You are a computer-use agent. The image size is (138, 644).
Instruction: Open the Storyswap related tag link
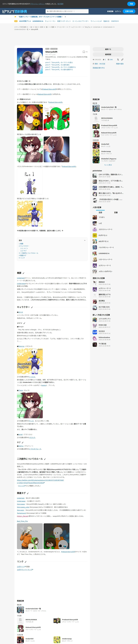[x=21, y=504]
